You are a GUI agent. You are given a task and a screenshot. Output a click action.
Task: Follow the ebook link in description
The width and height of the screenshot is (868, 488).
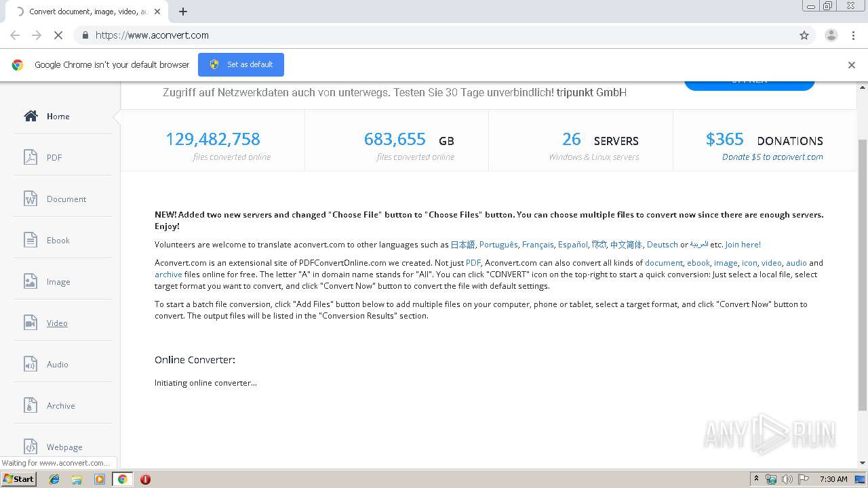(698, 263)
